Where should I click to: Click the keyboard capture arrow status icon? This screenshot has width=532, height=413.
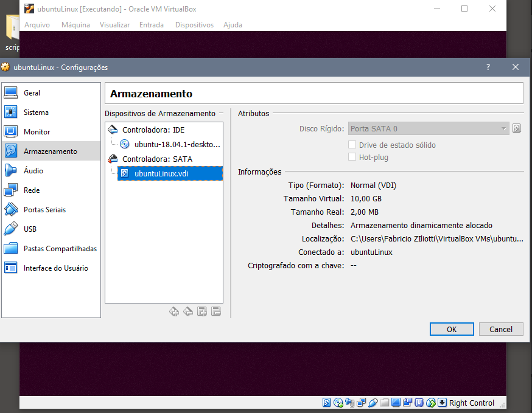(442, 403)
